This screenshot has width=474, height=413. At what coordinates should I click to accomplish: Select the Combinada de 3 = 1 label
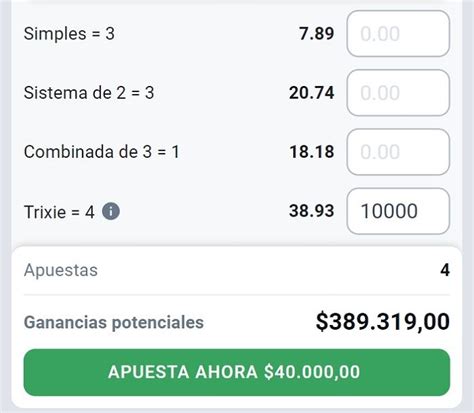coord(102,152)
